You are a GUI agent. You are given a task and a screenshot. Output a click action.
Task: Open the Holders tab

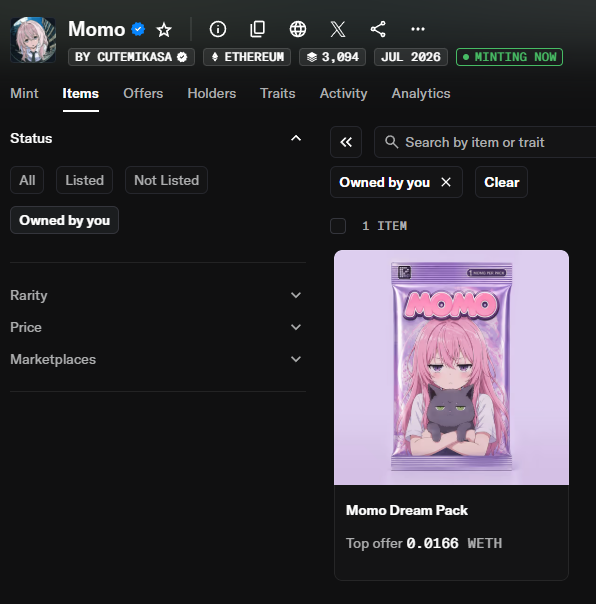[212, 94]
